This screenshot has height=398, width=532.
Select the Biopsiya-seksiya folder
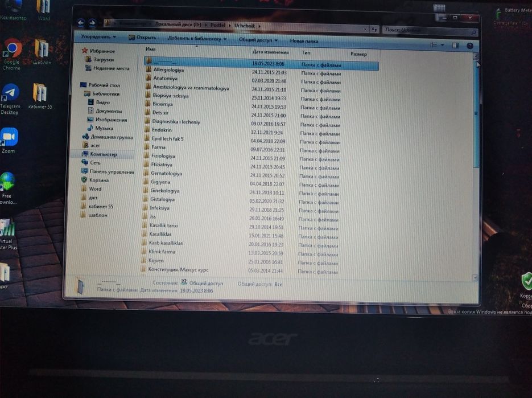click(x=170, y=96)
